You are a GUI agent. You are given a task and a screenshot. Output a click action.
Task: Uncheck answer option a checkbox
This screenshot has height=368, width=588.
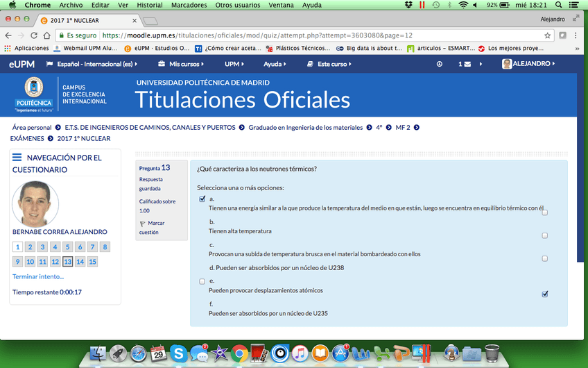[x=202, y=199]
